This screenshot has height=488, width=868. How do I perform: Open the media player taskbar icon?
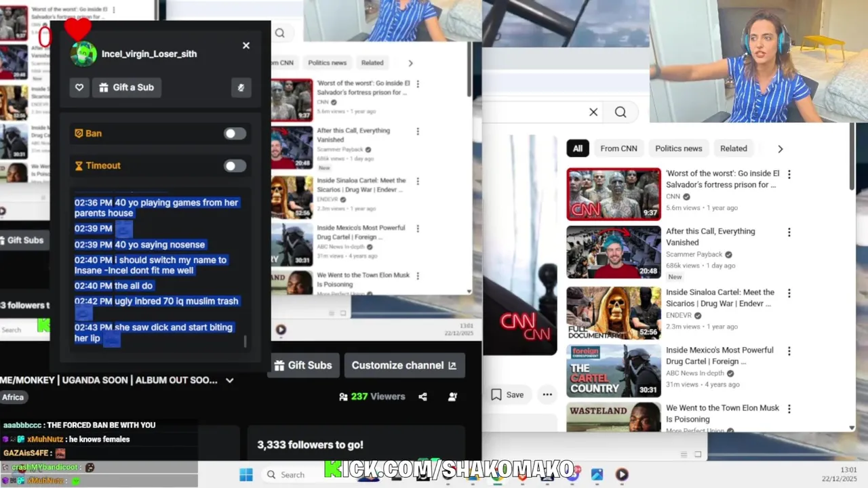(x=622, y=474)
